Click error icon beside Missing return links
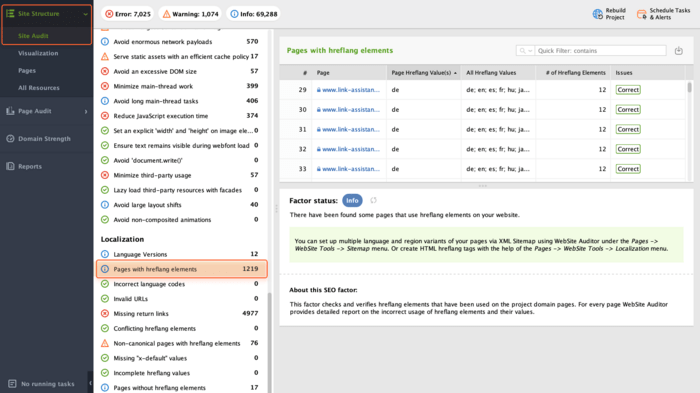The height and width of the screenshot is (393, 700). tap(105, 314)
